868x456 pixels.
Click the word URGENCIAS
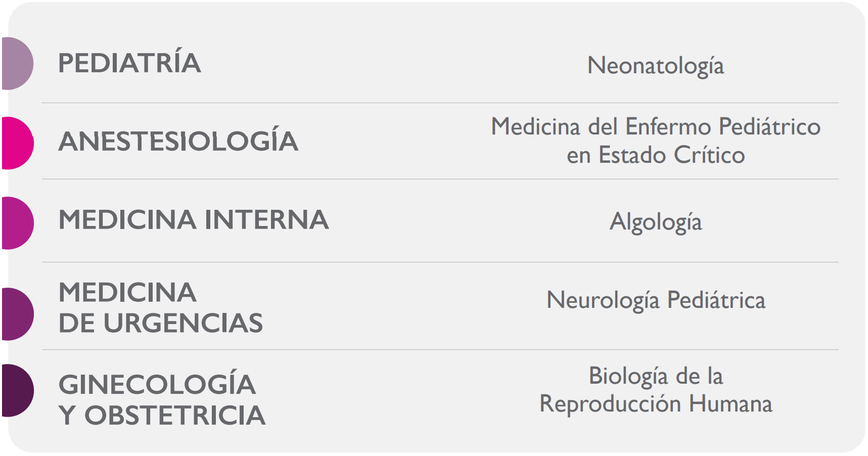(x=183, y=323)
